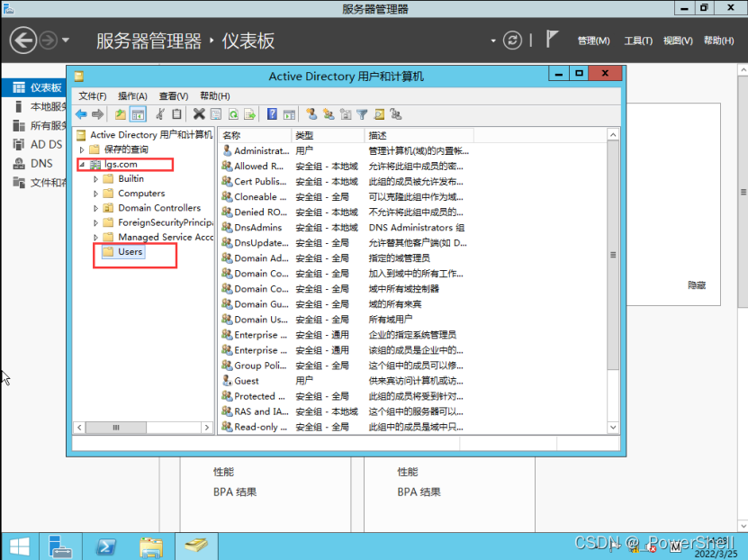Click the list's vertical scrollbar down arrow

pos(613,428)
